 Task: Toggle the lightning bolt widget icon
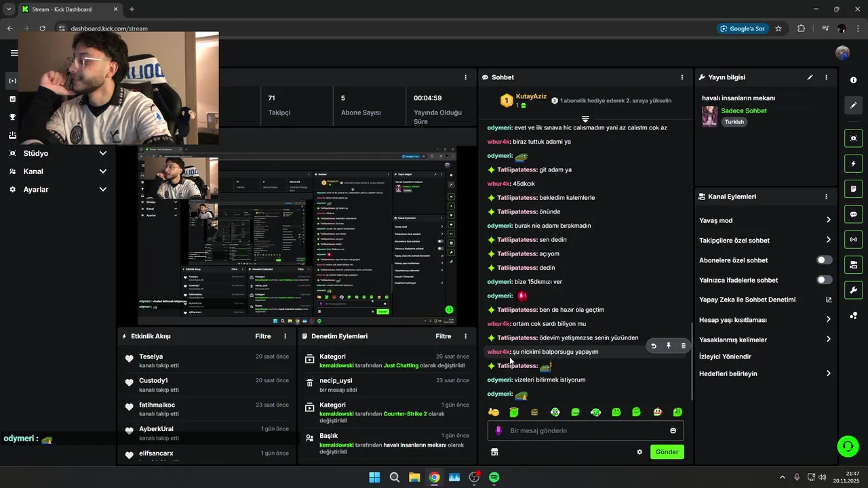(853, 164)
